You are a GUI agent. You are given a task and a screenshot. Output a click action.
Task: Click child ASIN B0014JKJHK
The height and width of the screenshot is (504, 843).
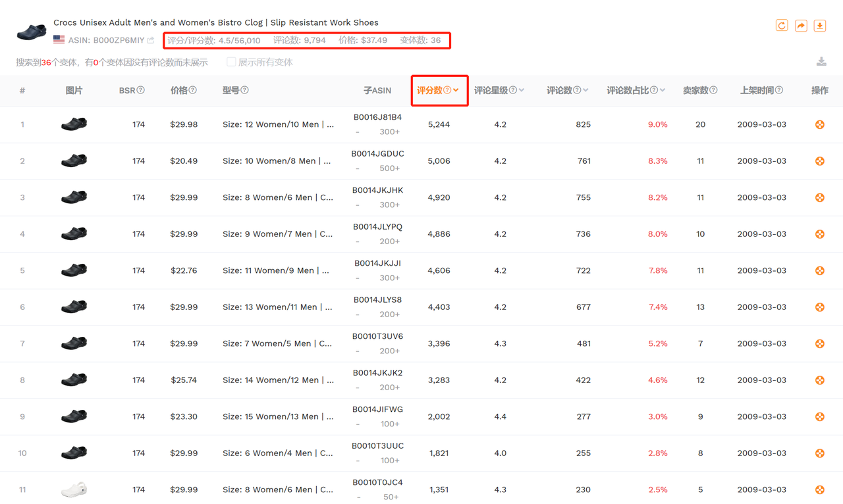pyautogui.click(x=378, y=190)
